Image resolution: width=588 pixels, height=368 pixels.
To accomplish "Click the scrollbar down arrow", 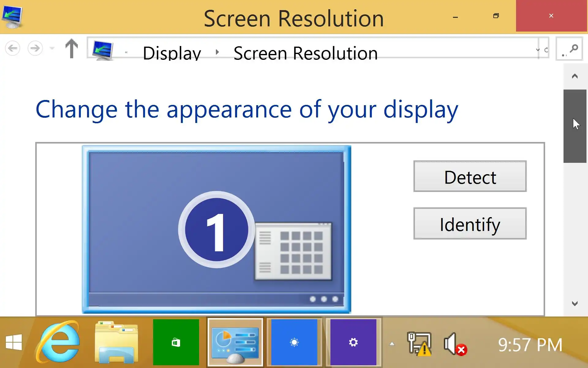I will pyautogui.click(x=575, y=303).
